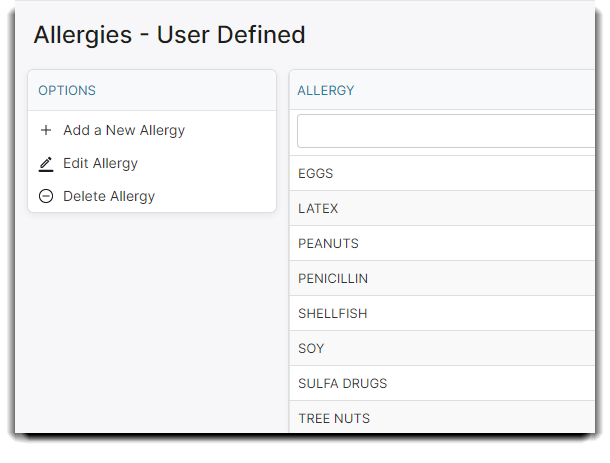Viewport: 610px width, 463px height.
Task: Select the LATEX allergy row
Action: click(442, 208)
